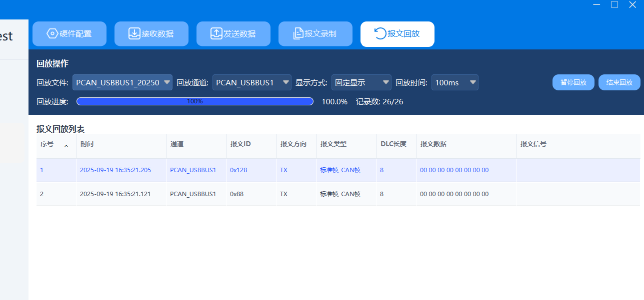Open the 回放文件 dropdown

click(122, 83)
